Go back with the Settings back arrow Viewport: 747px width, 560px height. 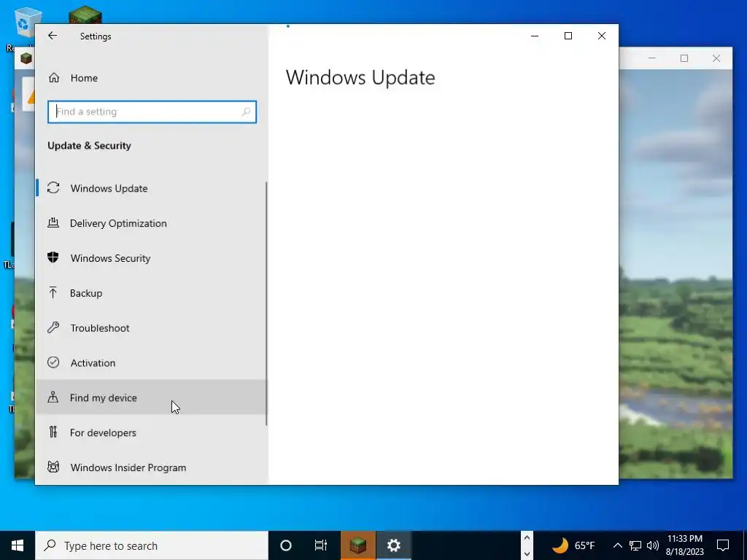coord(53,36)
